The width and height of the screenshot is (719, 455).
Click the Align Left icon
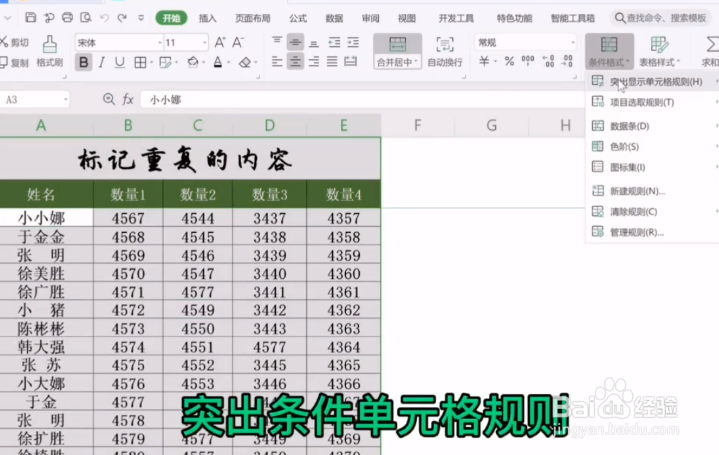coord(277,61)
